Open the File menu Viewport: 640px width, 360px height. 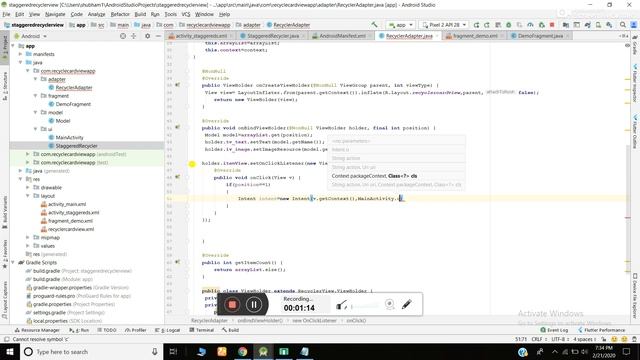(7, 14)
